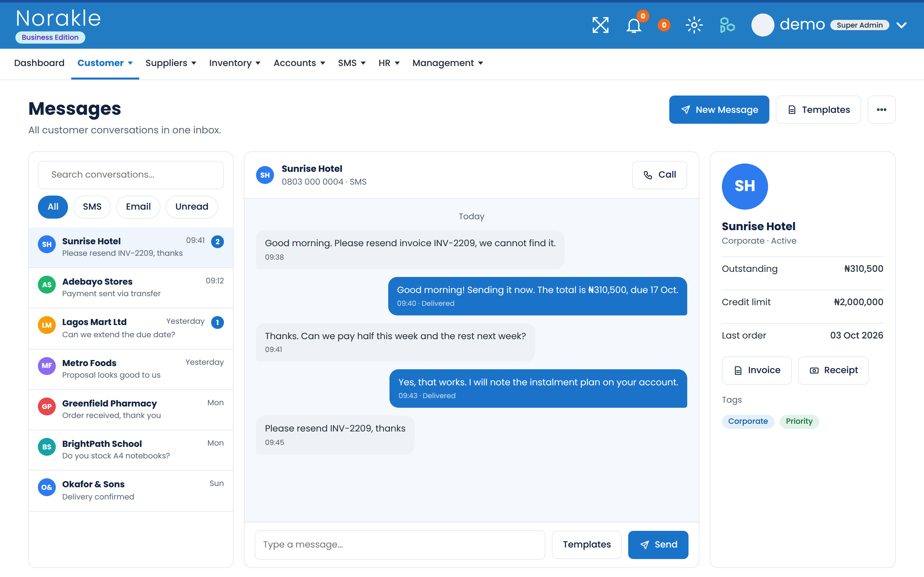Image resolution: width=924 pixels, height=577 pixels.
Task: Click the fullscreen expand icon in header
Action: tap(600, 25)
